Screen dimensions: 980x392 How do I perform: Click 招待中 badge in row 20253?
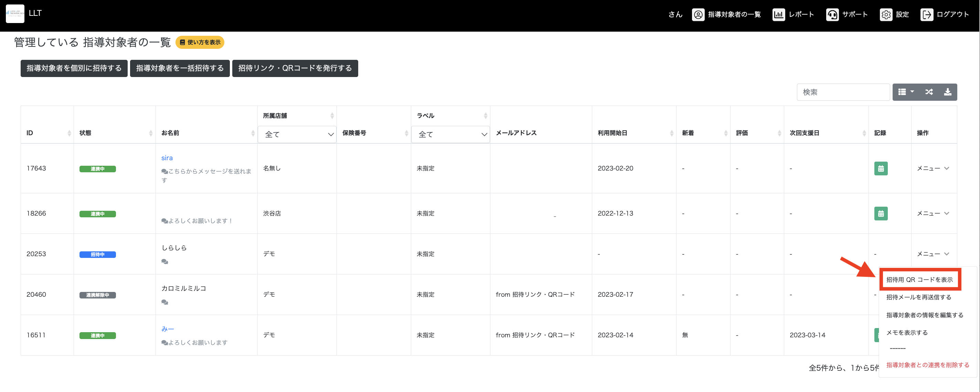click(x=98, y=254)
